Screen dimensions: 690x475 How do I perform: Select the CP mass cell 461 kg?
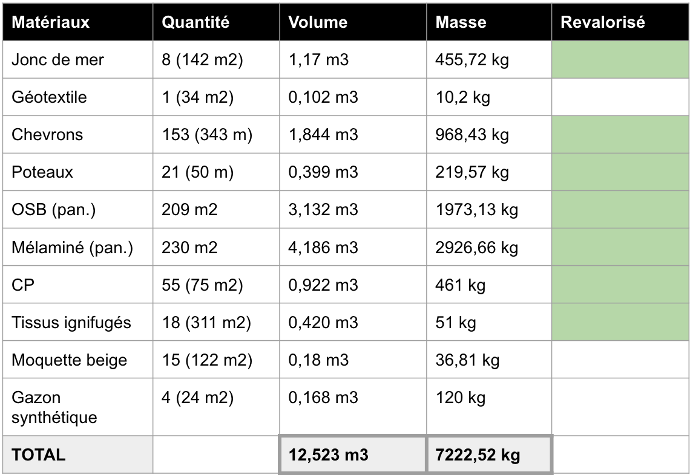tap(458, 285)
